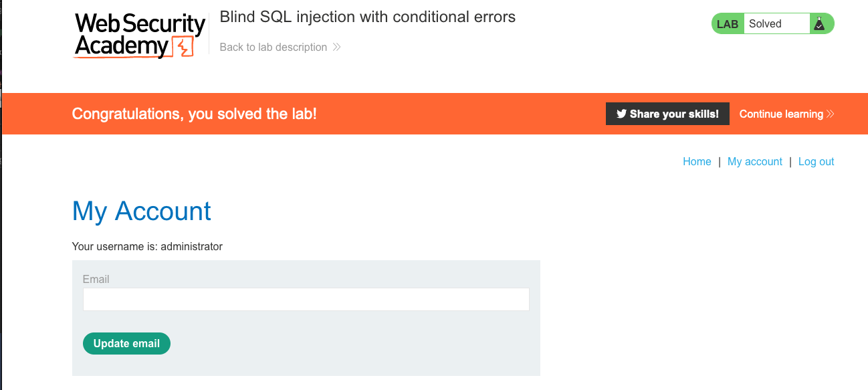868x390 pixels.
Task: Click the chevron beside Back to lab description
Action: [x=336, y=47]
